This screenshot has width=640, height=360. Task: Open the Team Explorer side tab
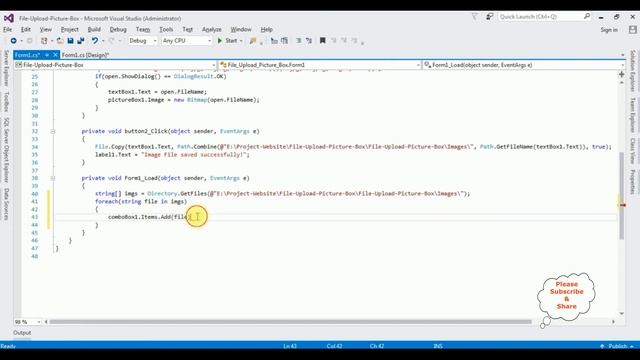(x=633, y=115)
